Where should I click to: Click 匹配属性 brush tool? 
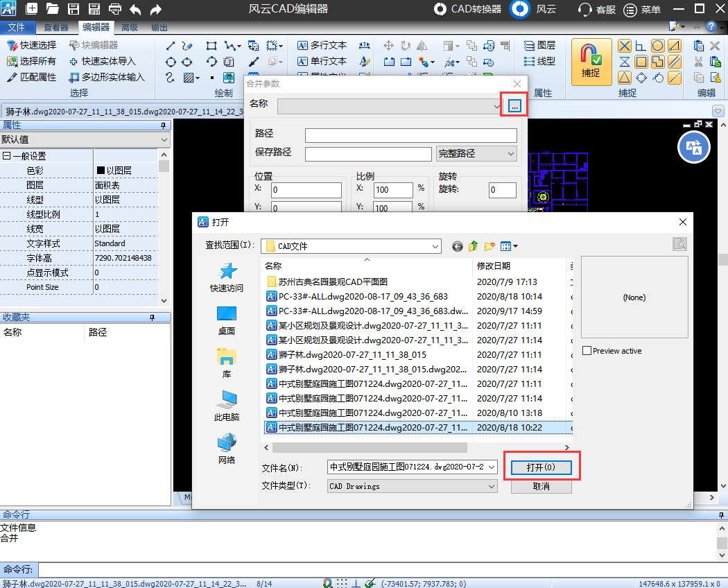tap(32, 77)
